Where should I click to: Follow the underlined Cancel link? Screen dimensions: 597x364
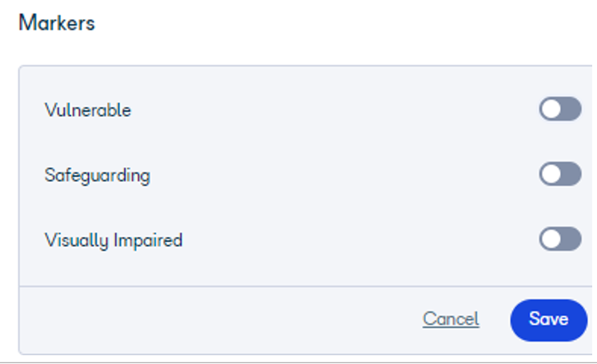(451, 318)
